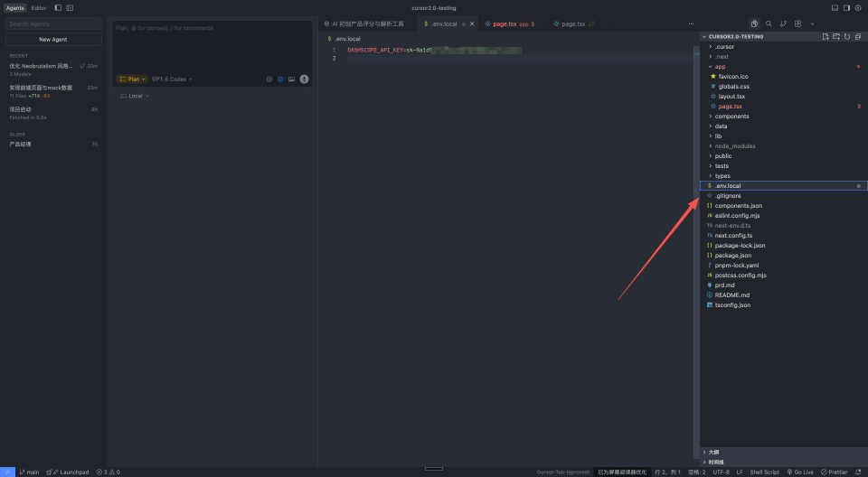The width and height of the screenshot is (868, 477).
Task: Open the AI 初创产品评分与解析工具 tab
Action: click(367, 23)
